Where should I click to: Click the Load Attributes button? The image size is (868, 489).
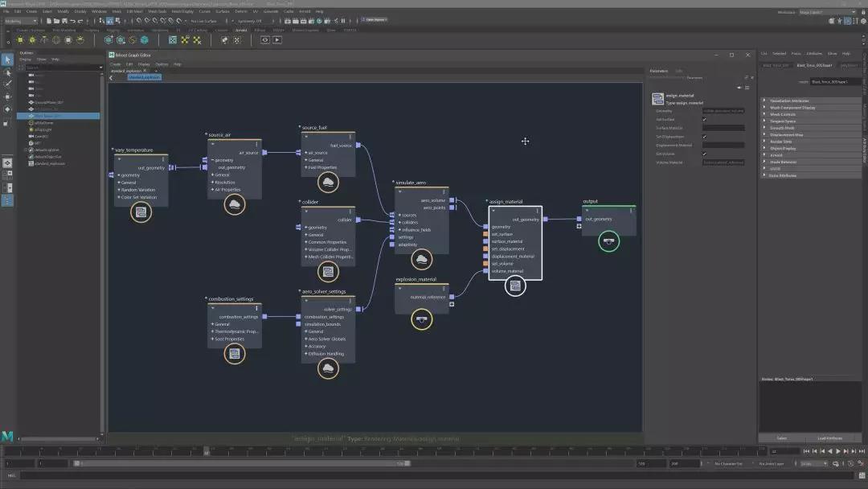click(x=829, y=438)
